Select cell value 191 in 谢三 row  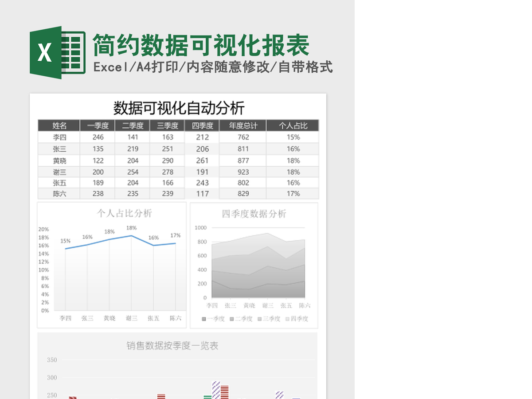[x=203, y=172]
